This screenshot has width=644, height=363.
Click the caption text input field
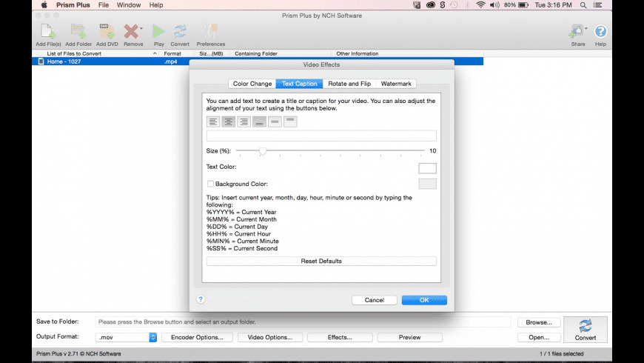(x=321, y=136)
